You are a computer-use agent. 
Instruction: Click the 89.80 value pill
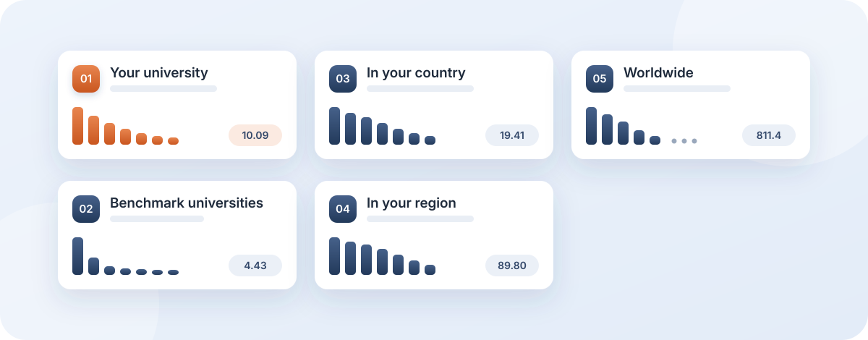coord(512,265)
